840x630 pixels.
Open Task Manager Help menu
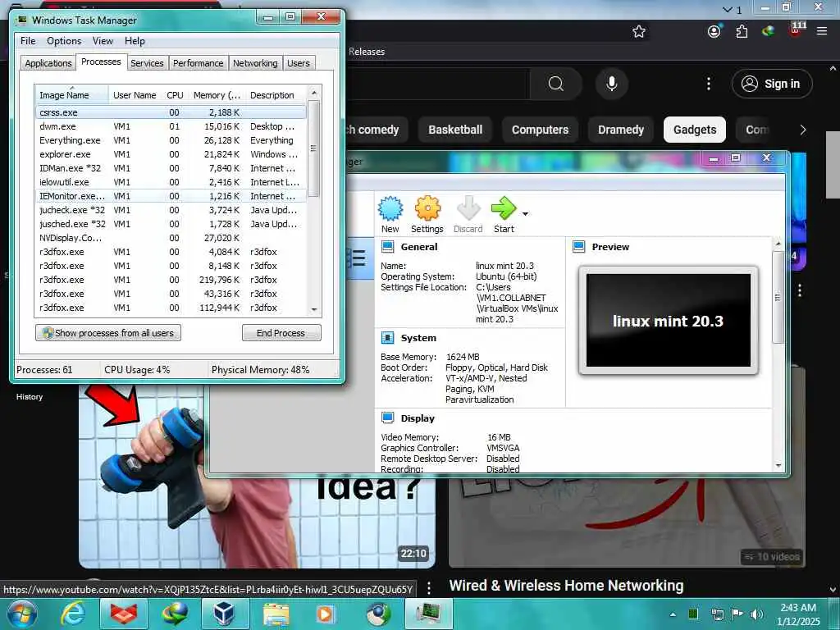[135, 41]
